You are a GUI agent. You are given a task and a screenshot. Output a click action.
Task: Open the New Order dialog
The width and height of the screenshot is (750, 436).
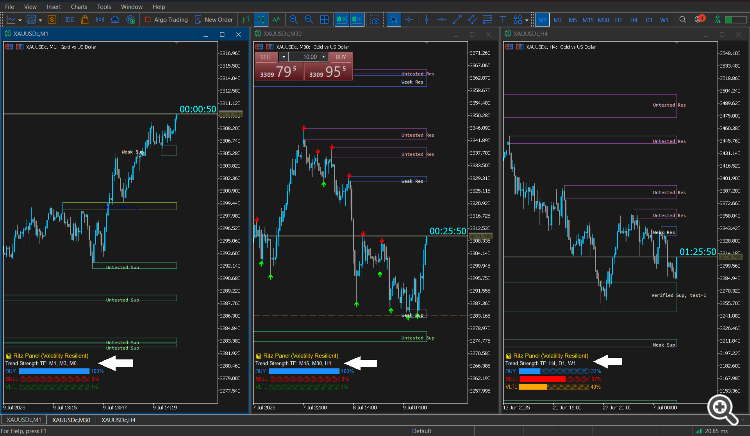tap(214, 20)
